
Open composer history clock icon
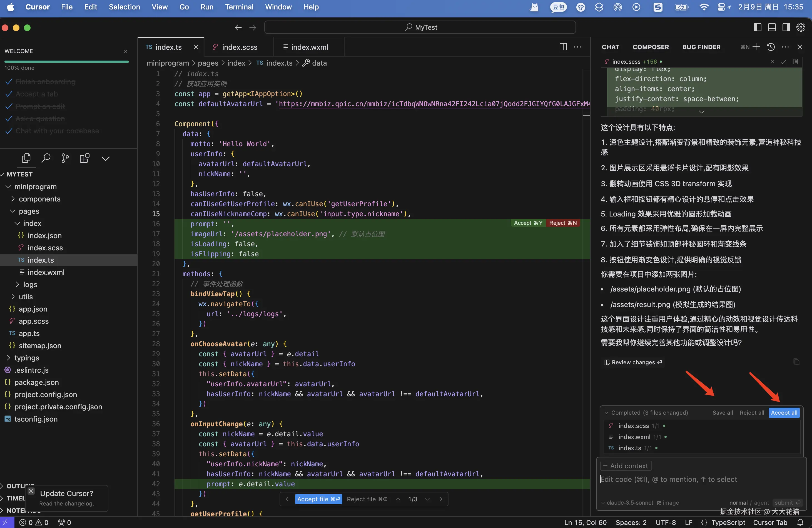(771, 47)
